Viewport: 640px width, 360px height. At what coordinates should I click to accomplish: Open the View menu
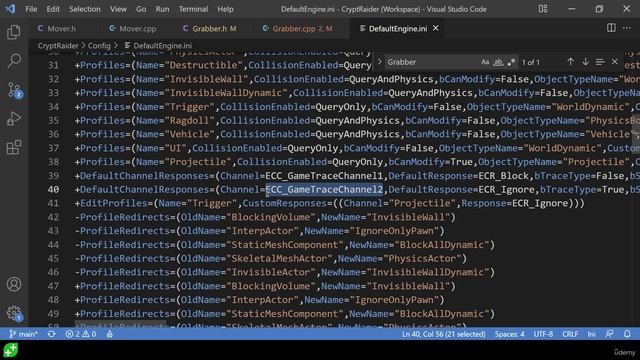tap(118, 9)
